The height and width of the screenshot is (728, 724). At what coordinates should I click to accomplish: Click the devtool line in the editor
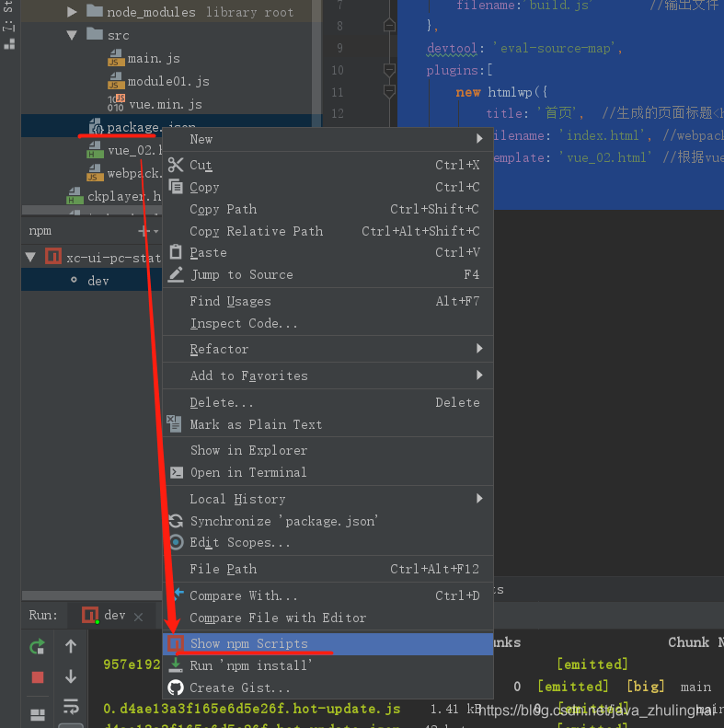click(524, 48)
